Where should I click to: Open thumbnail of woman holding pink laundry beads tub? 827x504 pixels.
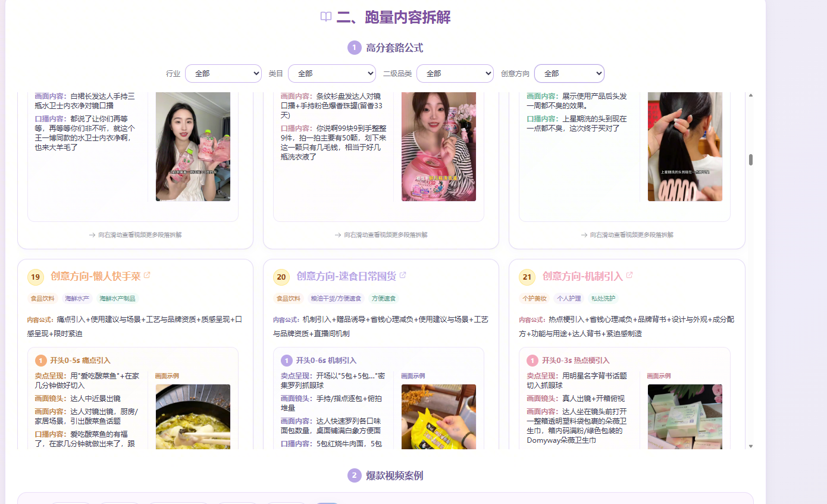click(x=438, y=146)
